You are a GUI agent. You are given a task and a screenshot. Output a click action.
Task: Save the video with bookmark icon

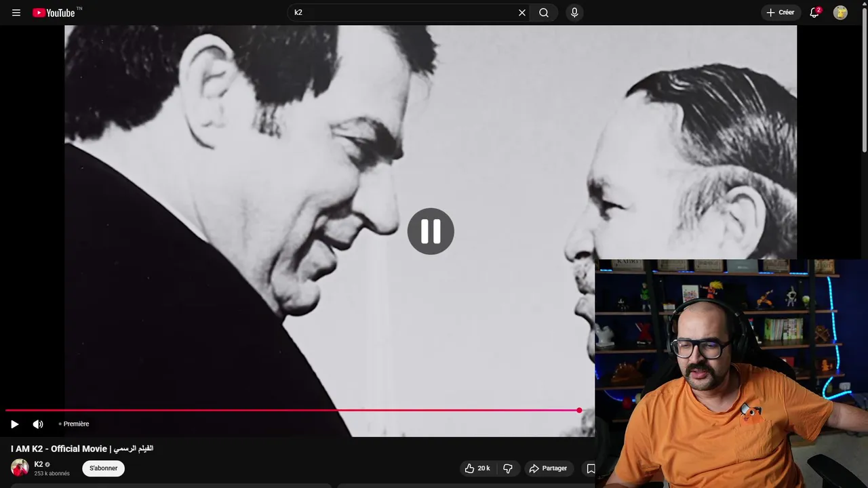point(590,468)
